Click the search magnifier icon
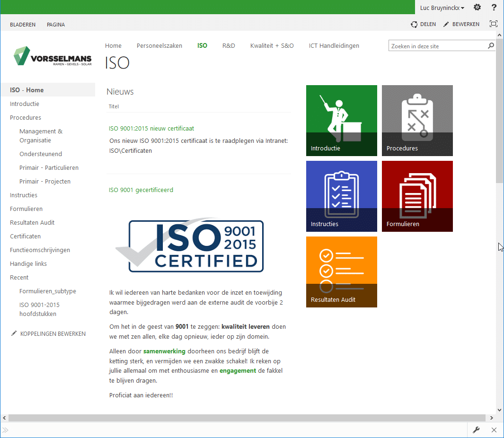Screen dimensions: 504x438 [491, 45]
